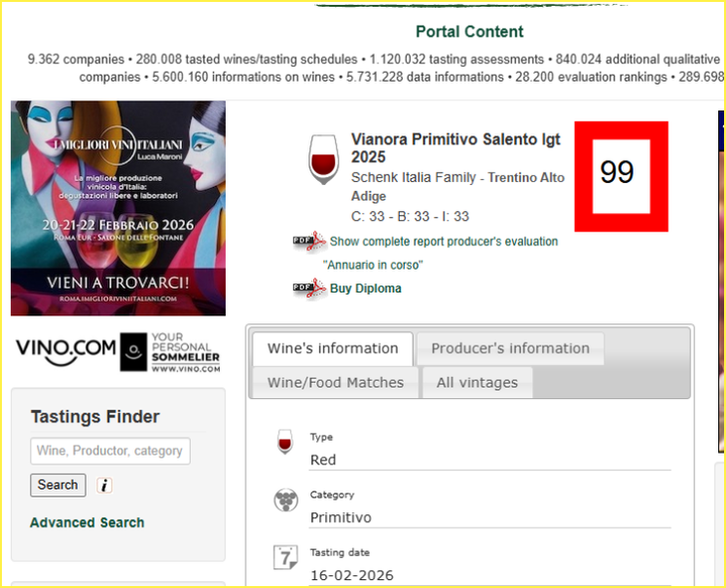726x588 pixels.
Task: Click the grape cluster Category icon
Action: (285, 499)
